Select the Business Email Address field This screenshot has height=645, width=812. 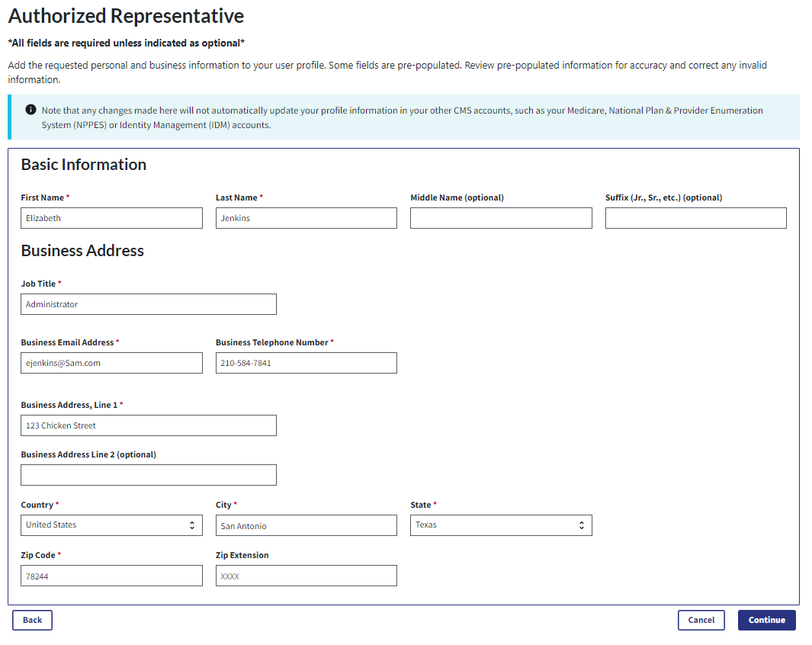pos(111,363)
